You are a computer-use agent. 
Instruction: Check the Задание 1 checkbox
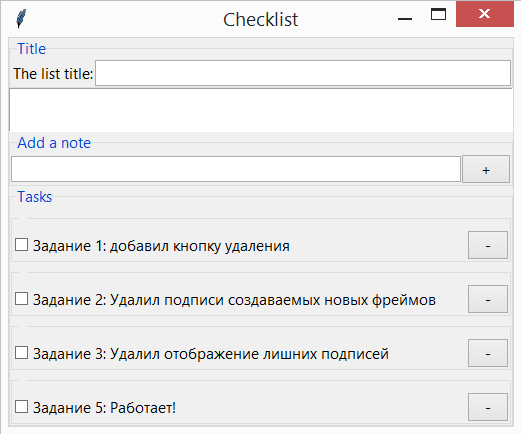coord(21,245)
